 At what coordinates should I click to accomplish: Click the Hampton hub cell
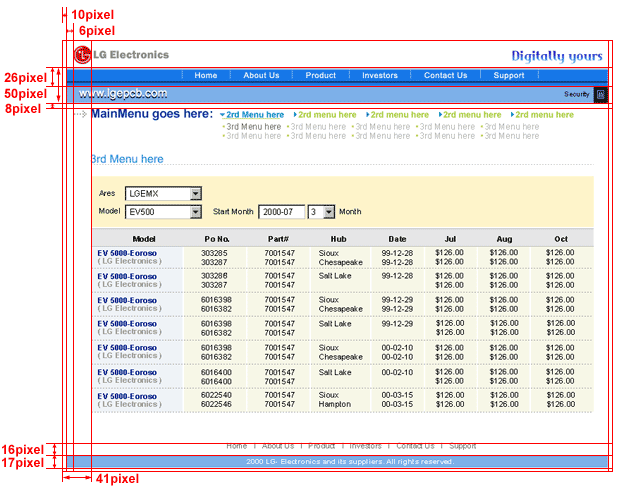pyautogui.click(x=334, y=404)
